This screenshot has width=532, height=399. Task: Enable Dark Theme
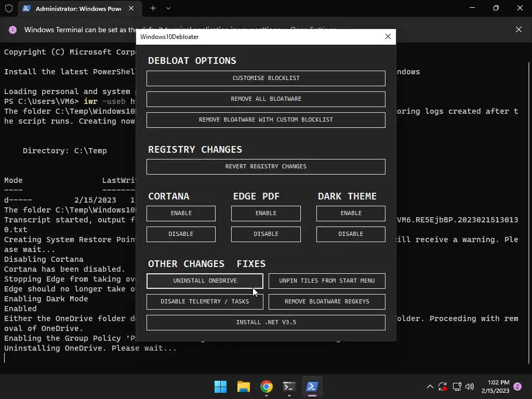[351, 213]
